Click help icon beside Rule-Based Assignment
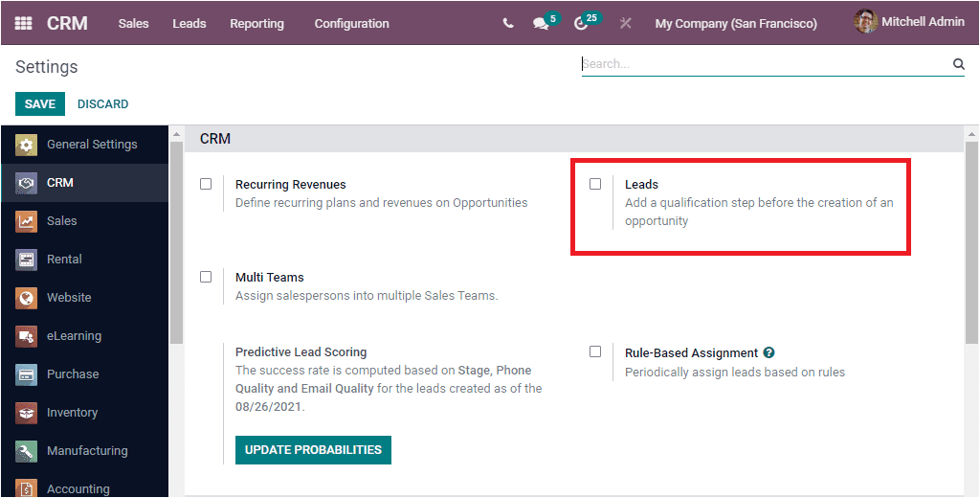Viewport: 980px width, 498px height. click(x=769, y=352)
